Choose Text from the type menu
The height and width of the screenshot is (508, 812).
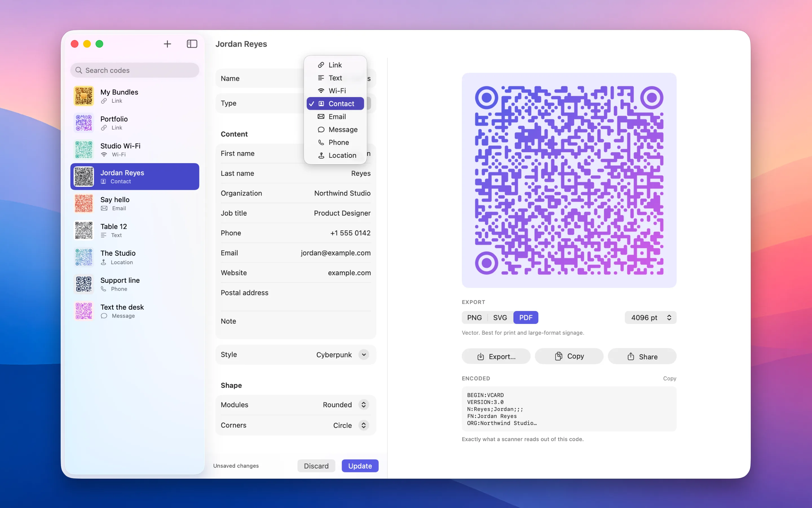335,78
